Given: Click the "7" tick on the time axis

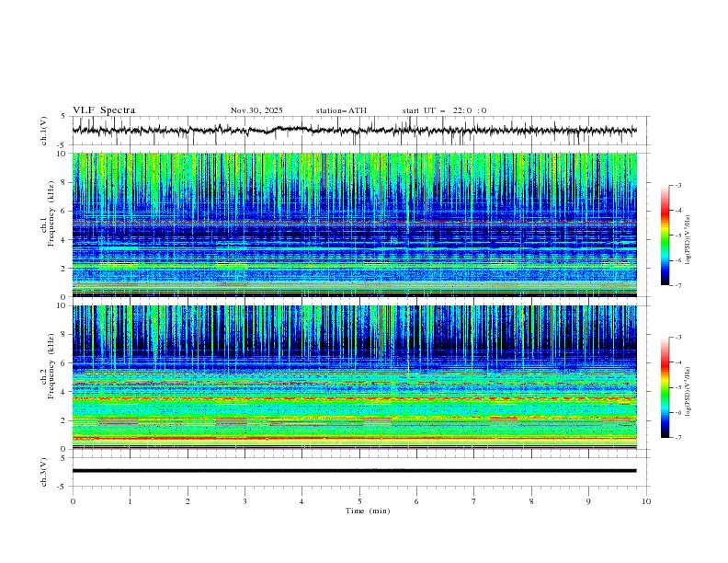Looking at the screenshot, I should pyautogui.click(x=474, y=501).
